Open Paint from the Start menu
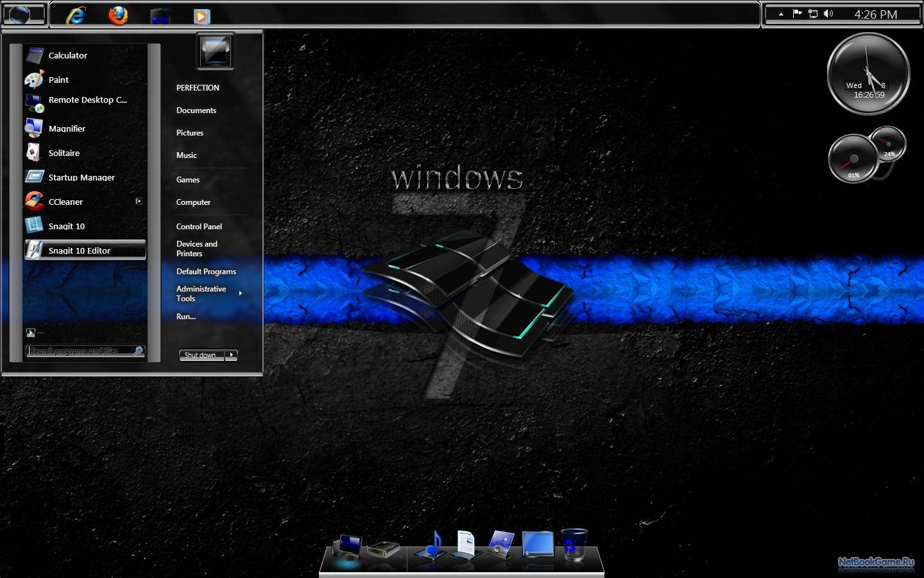The height and width of the screenshot is (578, 924). (x=85, y=80)
